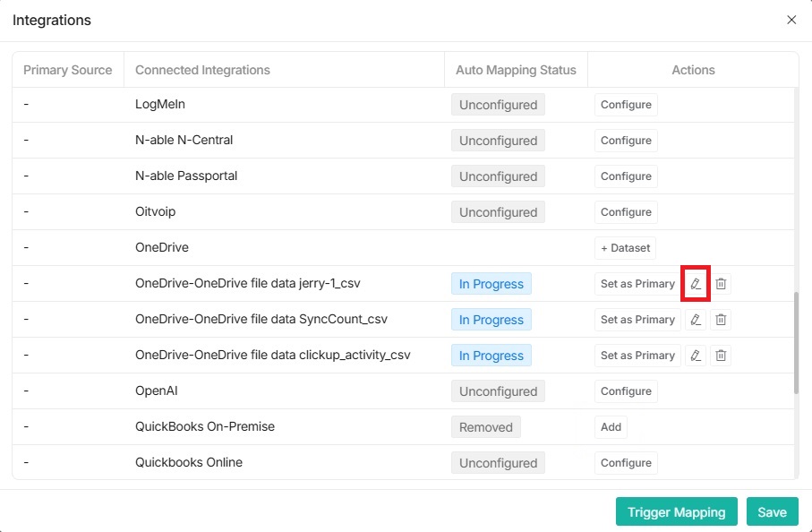Select the N-able N-Central name
The width and height of the screenshot is (812, 532).
[x=184, y=140]
